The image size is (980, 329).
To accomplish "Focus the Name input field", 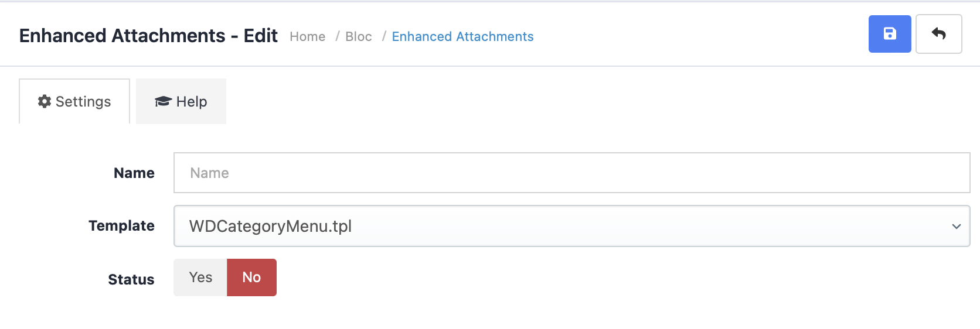I will (x=571, y=173).
